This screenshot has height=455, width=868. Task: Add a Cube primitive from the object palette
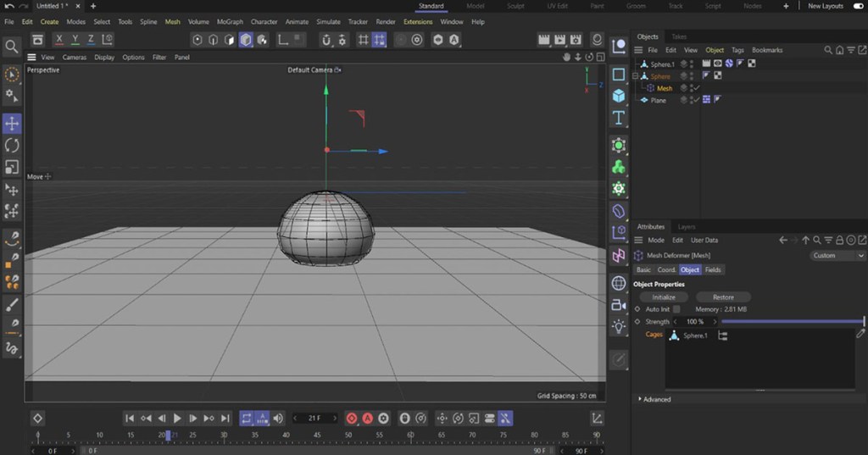pyautogui.click(x=619, y=96)
